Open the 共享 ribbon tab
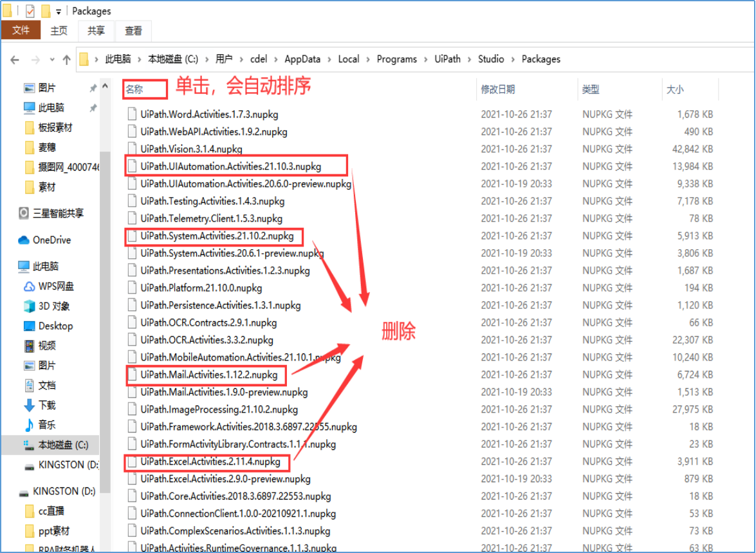 96,31
